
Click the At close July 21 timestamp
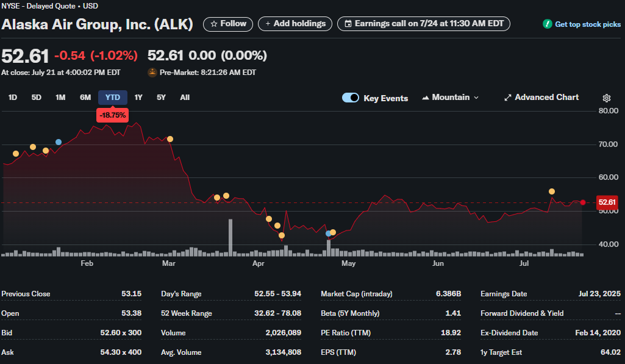[60, 73]
